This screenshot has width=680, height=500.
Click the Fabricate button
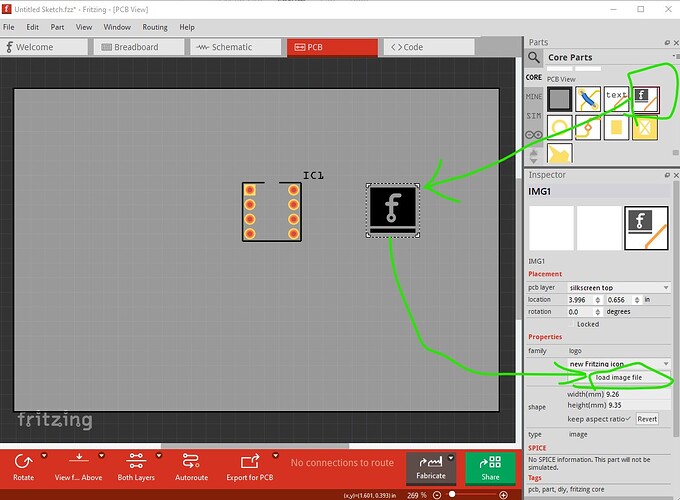click(431, 467)
